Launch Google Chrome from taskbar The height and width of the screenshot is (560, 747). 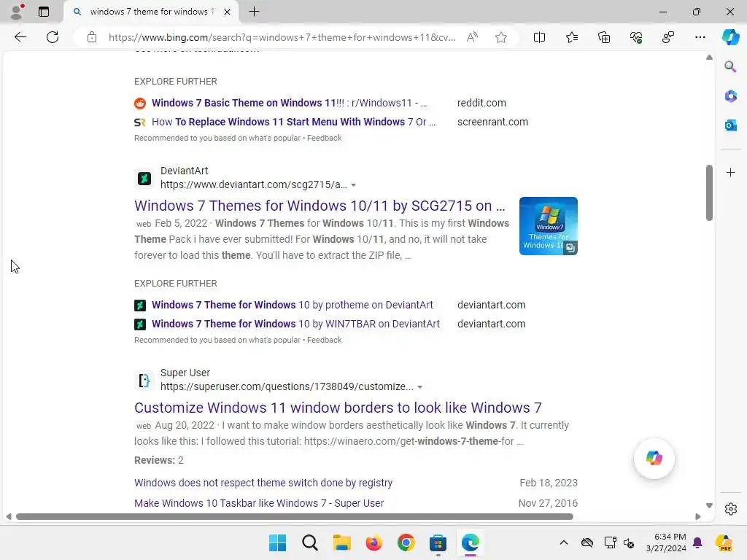click(x=406, y=542)
